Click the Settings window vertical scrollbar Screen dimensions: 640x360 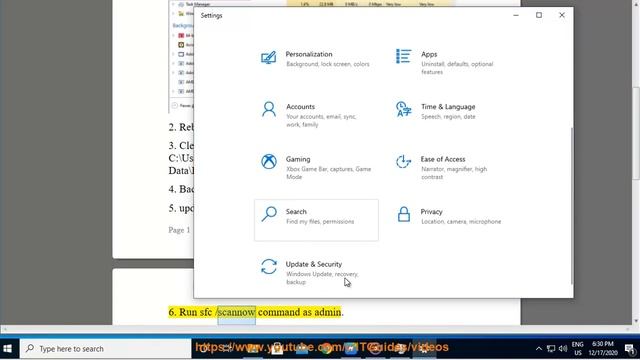[x=571, y=206]
